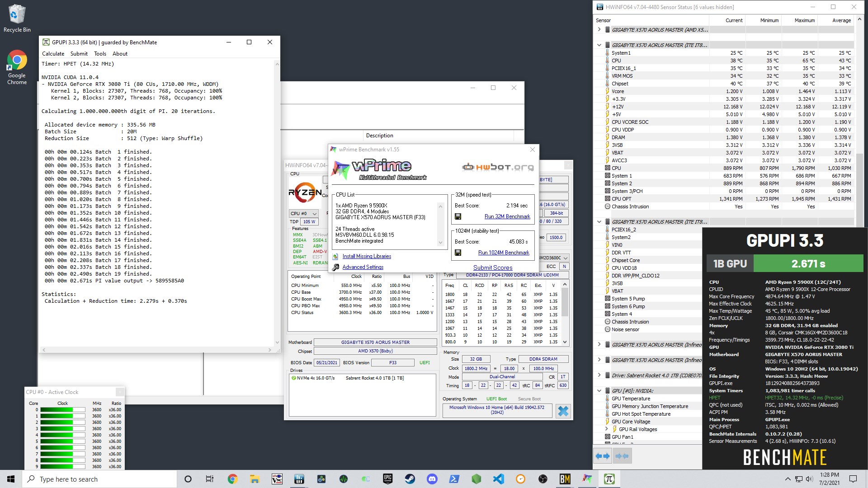Click the collapse arrows button in HWiNFO sensors
868x488 pixels.
coord(623,456)
